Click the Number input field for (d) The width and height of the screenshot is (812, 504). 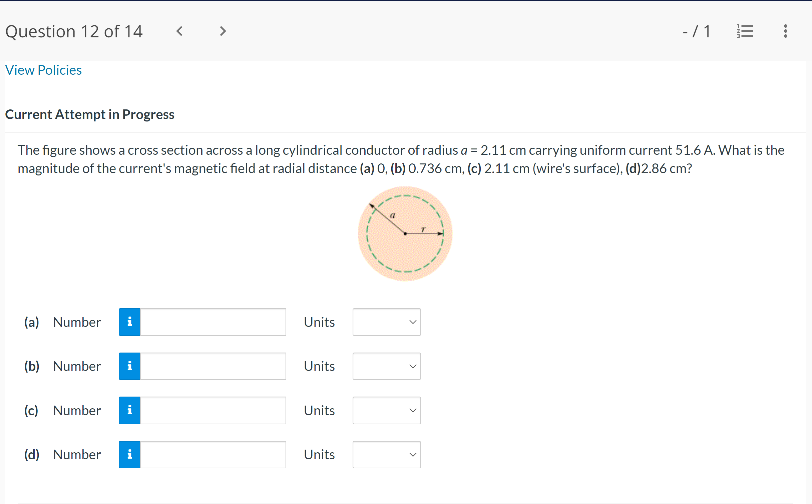(213, 455)
